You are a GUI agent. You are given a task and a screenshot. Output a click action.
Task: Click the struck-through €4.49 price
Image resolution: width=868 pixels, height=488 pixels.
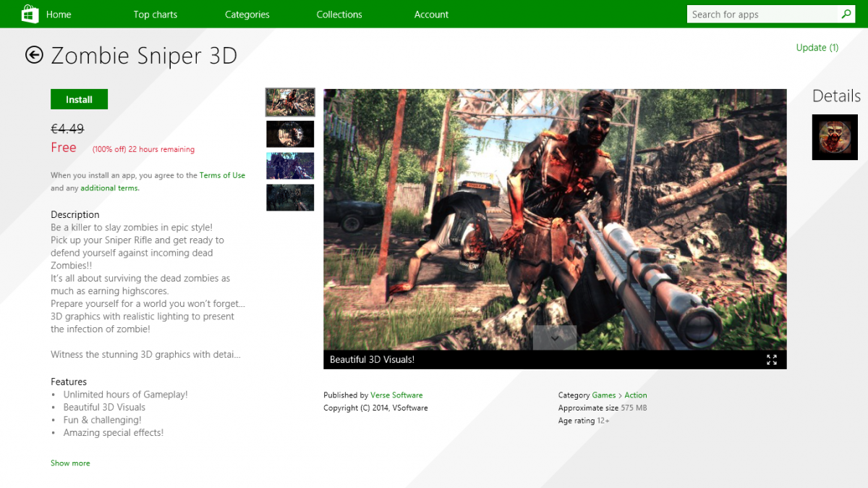tap(67, 129)
